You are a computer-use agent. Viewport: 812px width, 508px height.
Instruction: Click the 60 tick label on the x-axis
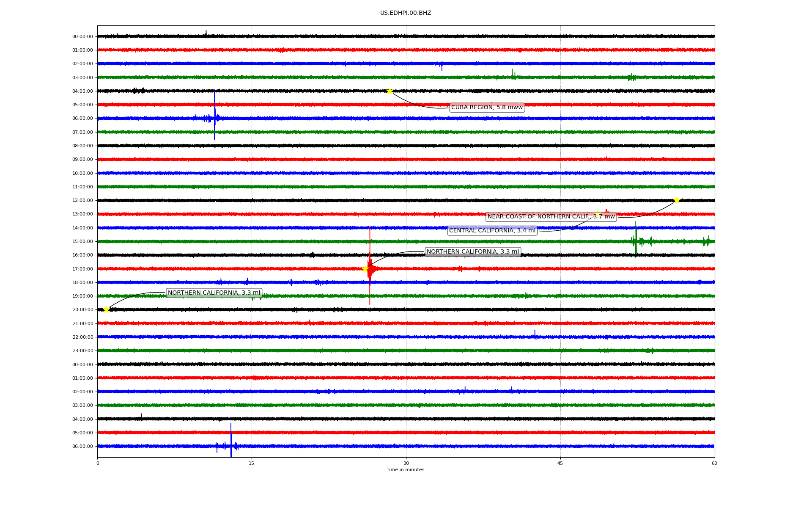(714, 463)
